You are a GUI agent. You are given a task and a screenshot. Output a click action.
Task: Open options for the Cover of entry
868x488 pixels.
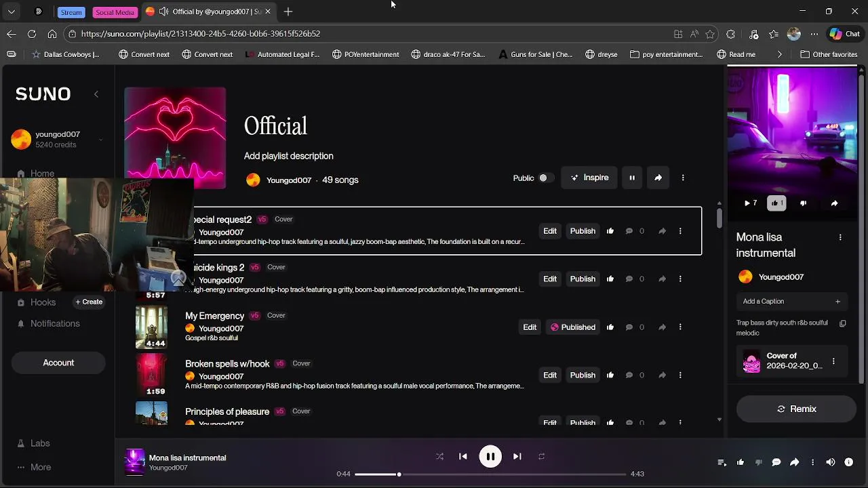tap(833, 361)
